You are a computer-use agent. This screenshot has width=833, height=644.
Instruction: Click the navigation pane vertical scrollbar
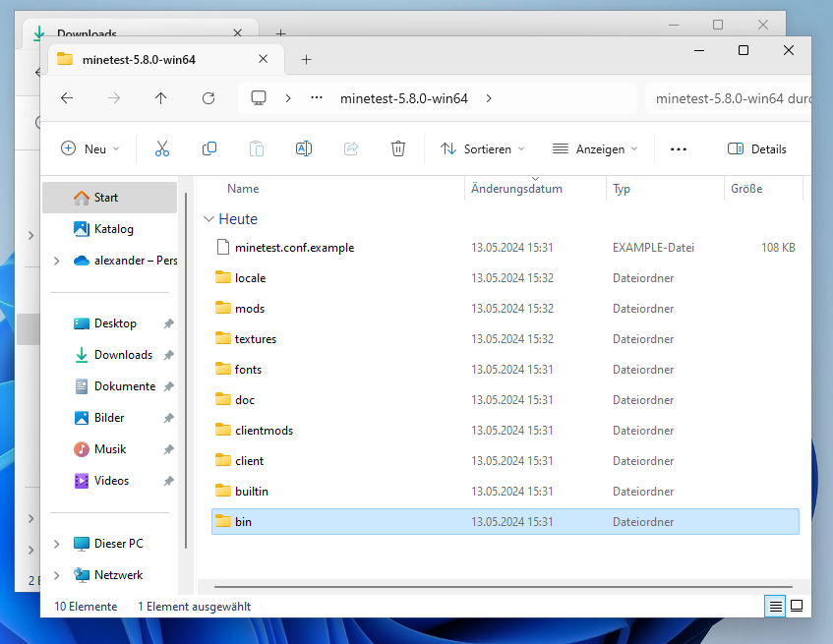(x=186, y=371)
